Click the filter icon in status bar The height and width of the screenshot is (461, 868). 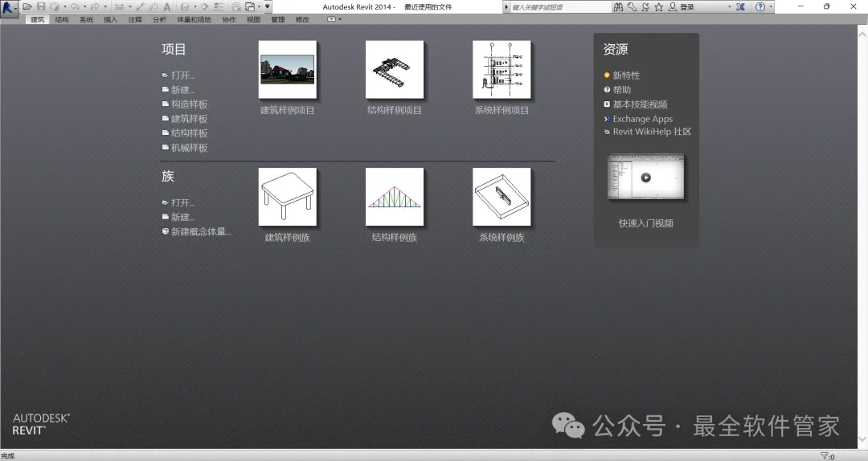(825, 456)
